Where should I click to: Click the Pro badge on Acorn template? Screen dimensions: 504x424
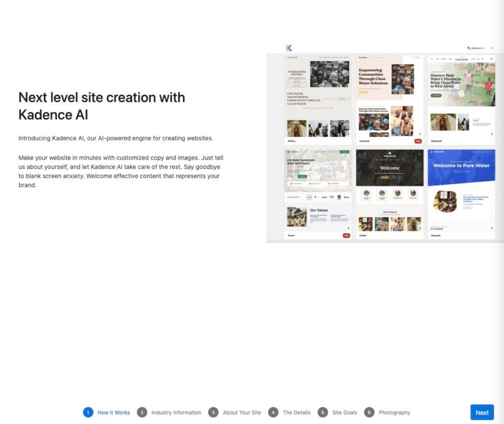[346, 236]
